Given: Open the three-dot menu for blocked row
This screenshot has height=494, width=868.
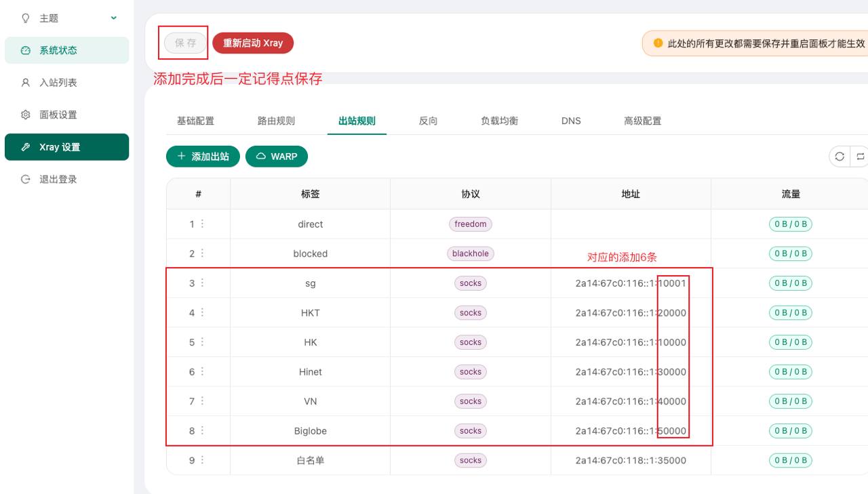Looking at the screenshot, I should click(x=202, y=253).
